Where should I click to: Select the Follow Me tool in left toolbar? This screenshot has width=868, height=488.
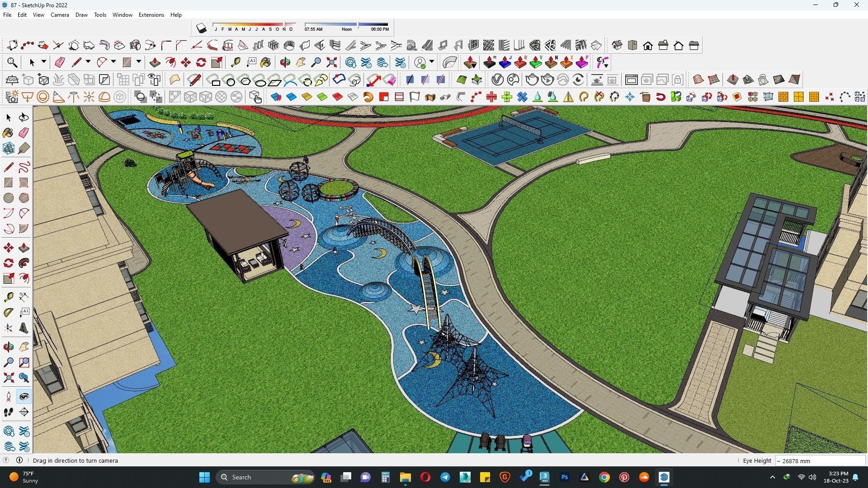click(x=24, y=263)
